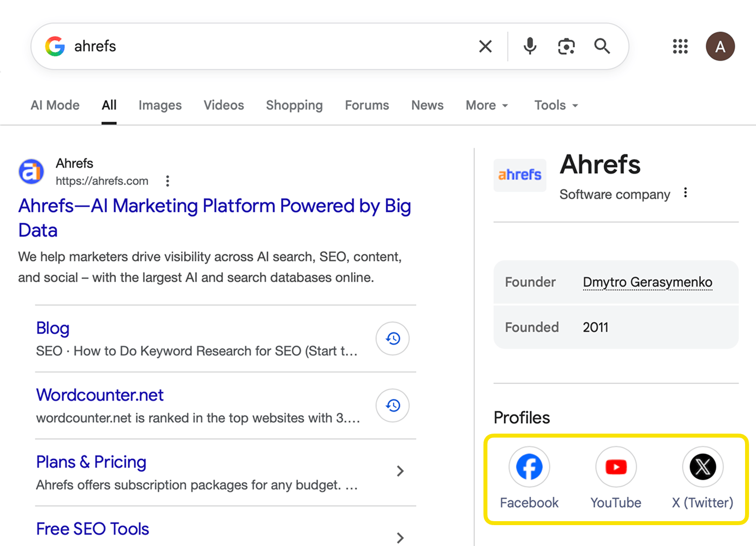Switch to the Images tab
756x546 pixels.
pos(160,105)
